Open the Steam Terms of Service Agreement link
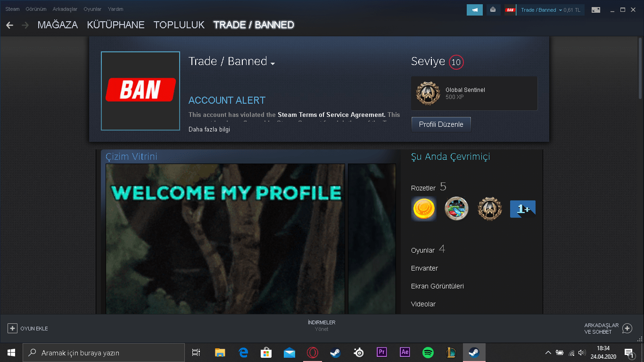 [x=331, y=115]
